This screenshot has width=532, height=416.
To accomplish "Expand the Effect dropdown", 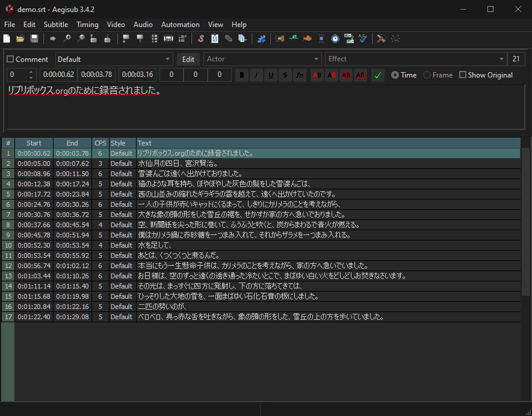I will [501, 59].
